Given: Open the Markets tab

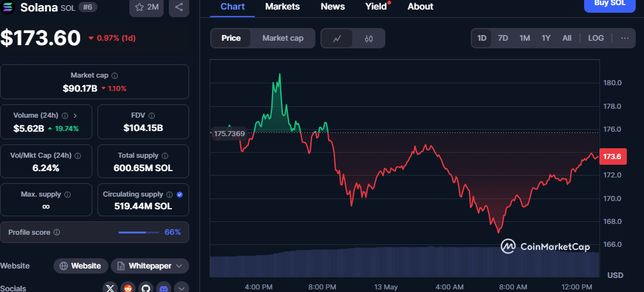Looking at the screenshot, I should click(x=283, y=6).
